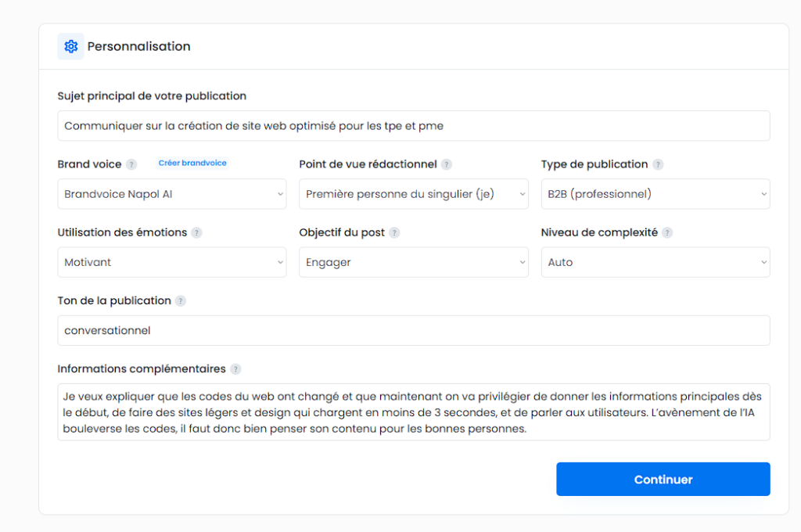Focus the Sujet principal text field
The image size is (801, 532).
click(x=414, y=126)
